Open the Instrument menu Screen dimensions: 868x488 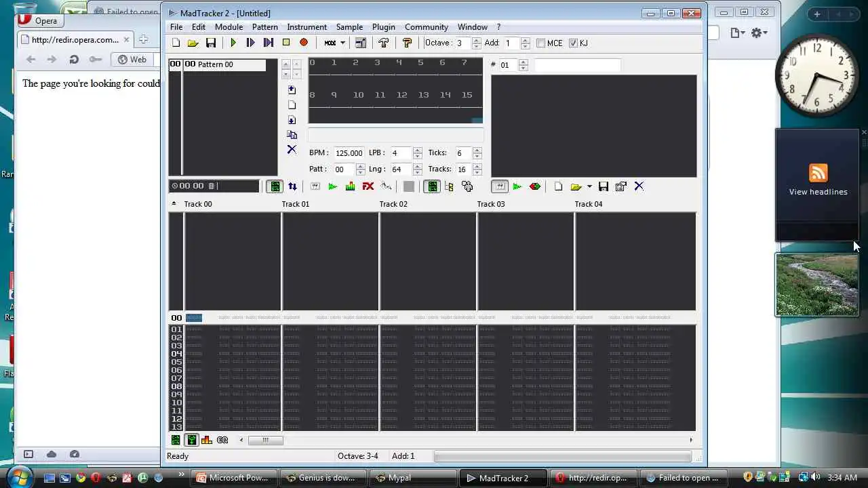pyautogui.click(x=307, y=27)
